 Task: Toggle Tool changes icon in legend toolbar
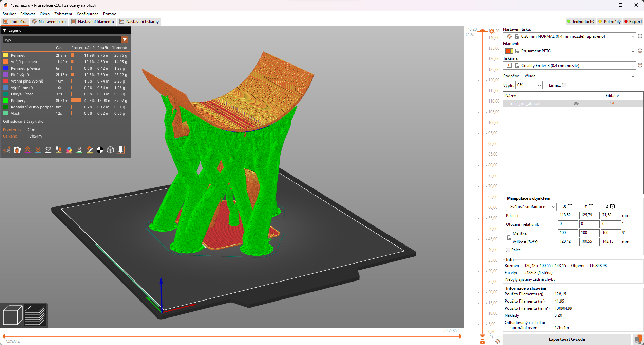coord(59,150)
